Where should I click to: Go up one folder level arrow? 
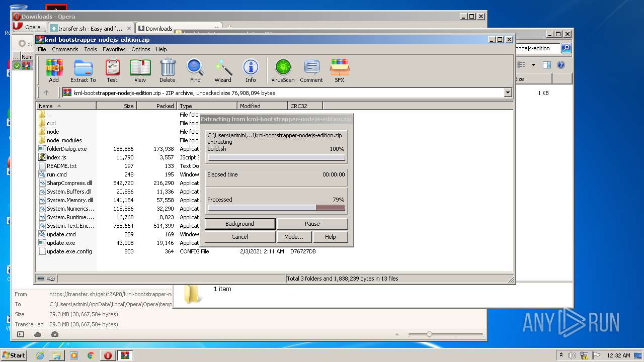click(46, 93)
